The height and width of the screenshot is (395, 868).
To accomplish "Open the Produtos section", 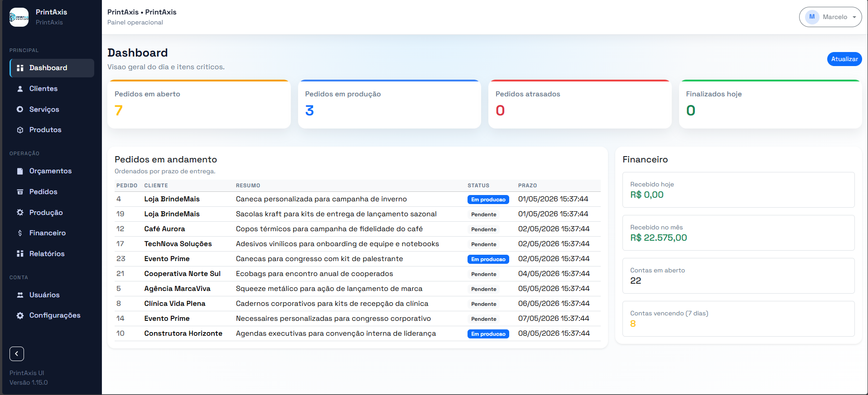I will 52,130.
